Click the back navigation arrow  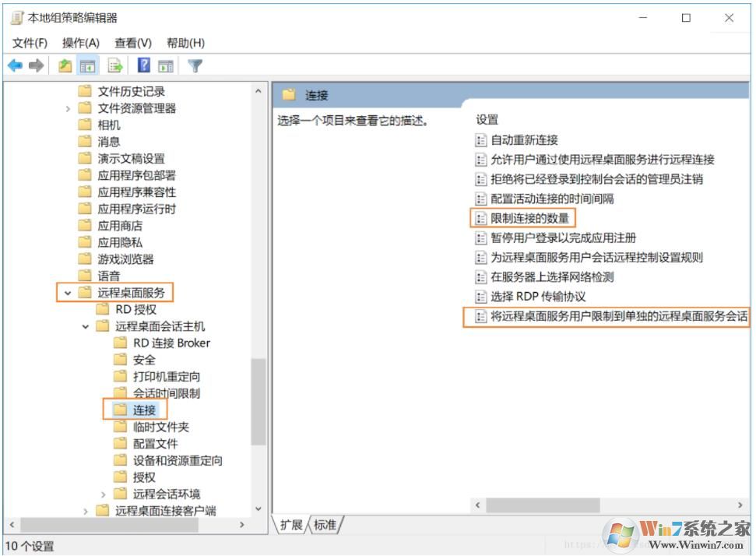(x=16, y=65)
